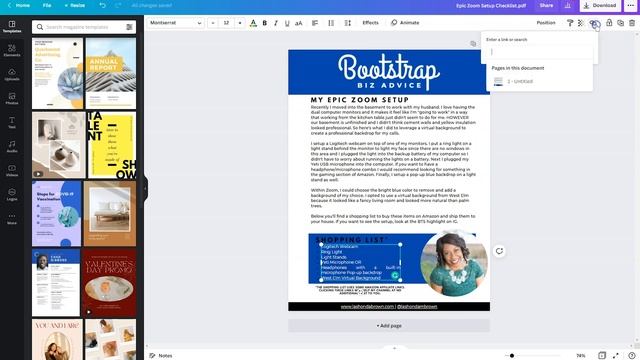This screenshot has width=640, height=360.
Task: Open the Photos side panel tab
Action: [x=12, y=99]
